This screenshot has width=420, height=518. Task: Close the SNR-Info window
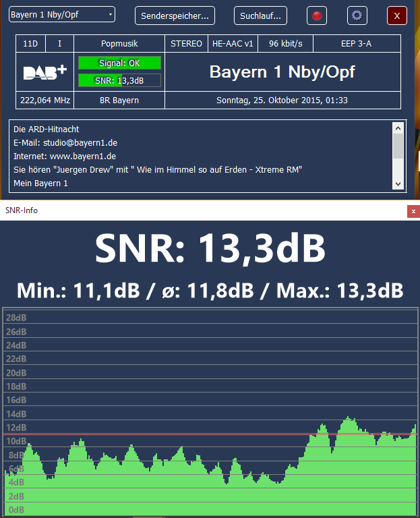coord(413,211)
